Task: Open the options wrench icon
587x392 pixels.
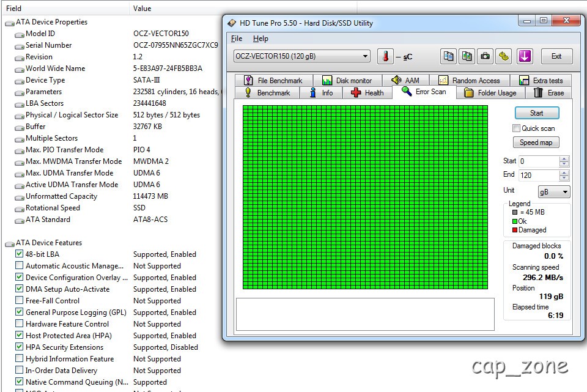Action: click(504, 56)
